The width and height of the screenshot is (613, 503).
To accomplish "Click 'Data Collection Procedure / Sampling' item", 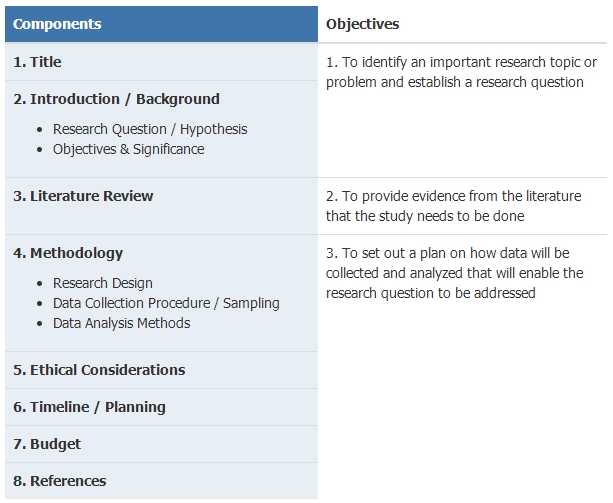I will click(166, 303).
